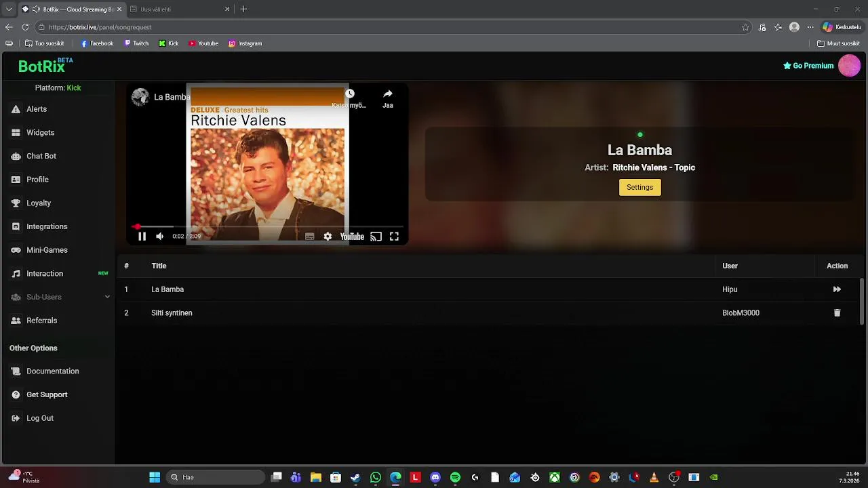The width and height of the screenshot is (868, 488).
Task: Open Kick bookmark
Action: (169, 43)
